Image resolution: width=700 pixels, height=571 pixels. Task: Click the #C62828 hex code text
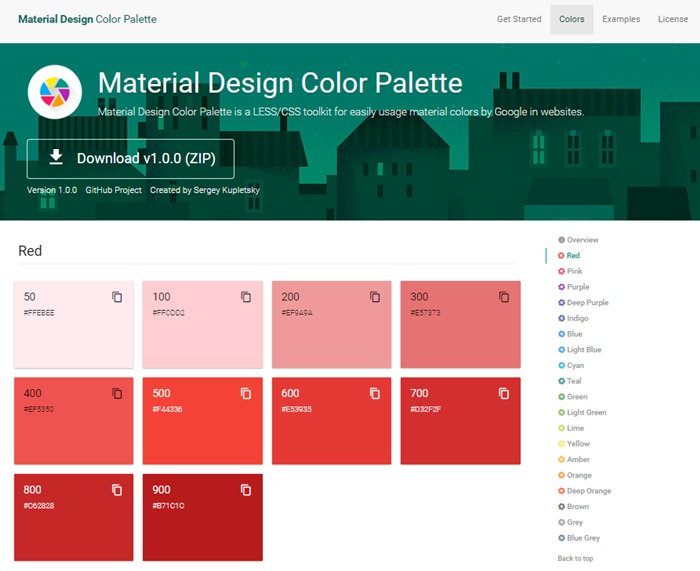(39, 505)
